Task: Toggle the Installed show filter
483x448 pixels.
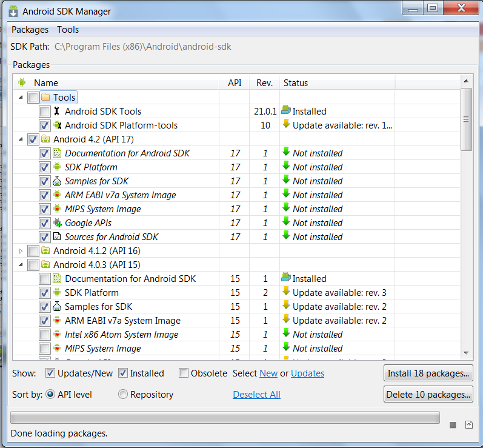Action: (123, 373)
